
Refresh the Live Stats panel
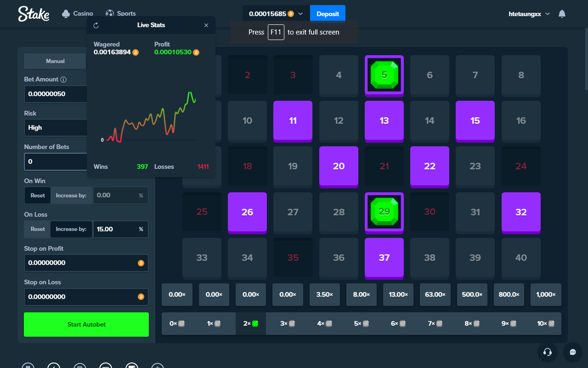[96, 25]
